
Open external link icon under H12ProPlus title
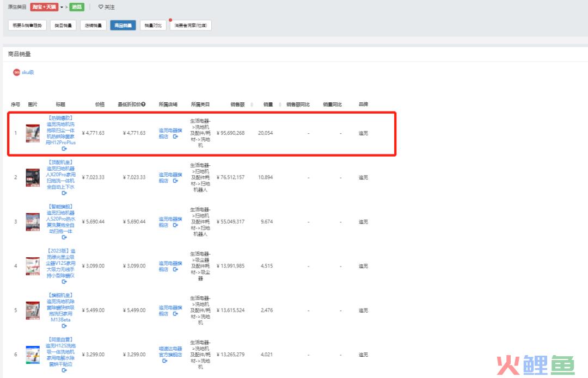pos(64,148)
